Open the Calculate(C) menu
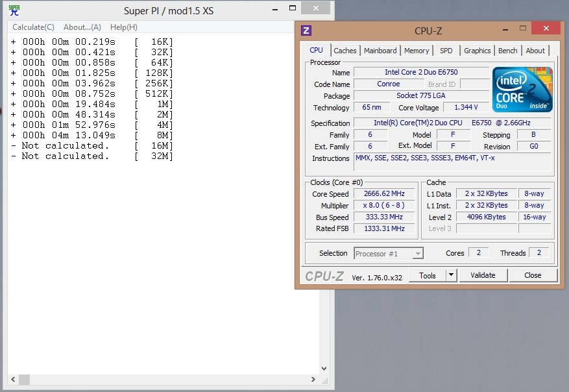569x392 pixels. [x=34, y=27]
